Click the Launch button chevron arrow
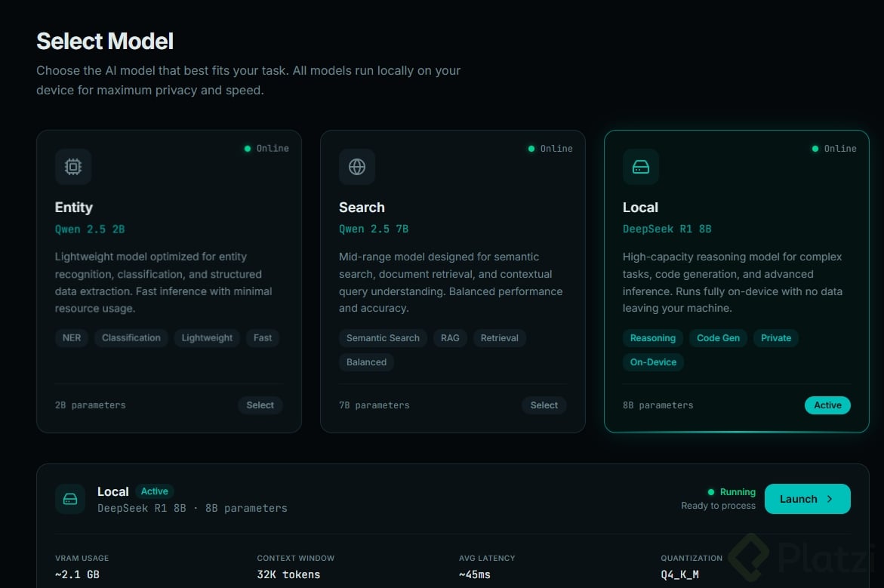Viewport: 884px width, 588px height. (x=830, y=499)
